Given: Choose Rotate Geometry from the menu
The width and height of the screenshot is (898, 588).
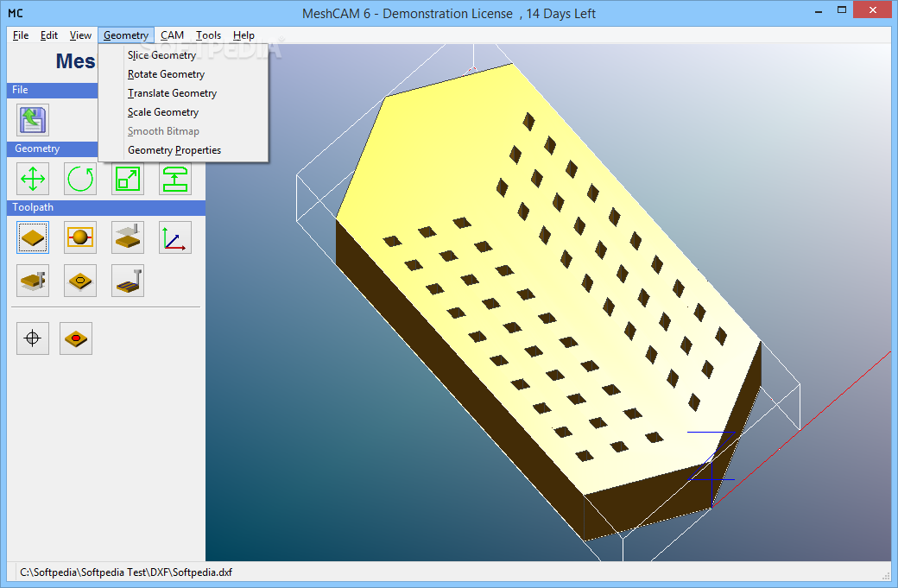Looking at the screenshot, I should point(183,74).
